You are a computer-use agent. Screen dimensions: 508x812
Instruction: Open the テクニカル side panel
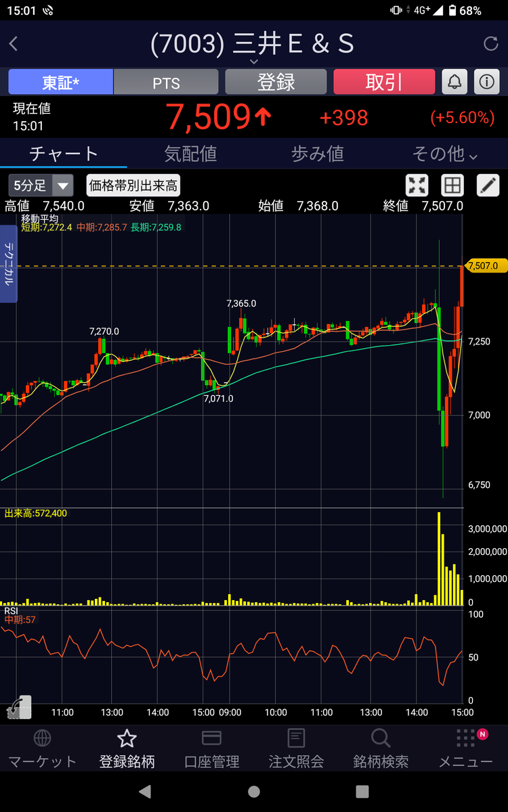click(9, 264)
